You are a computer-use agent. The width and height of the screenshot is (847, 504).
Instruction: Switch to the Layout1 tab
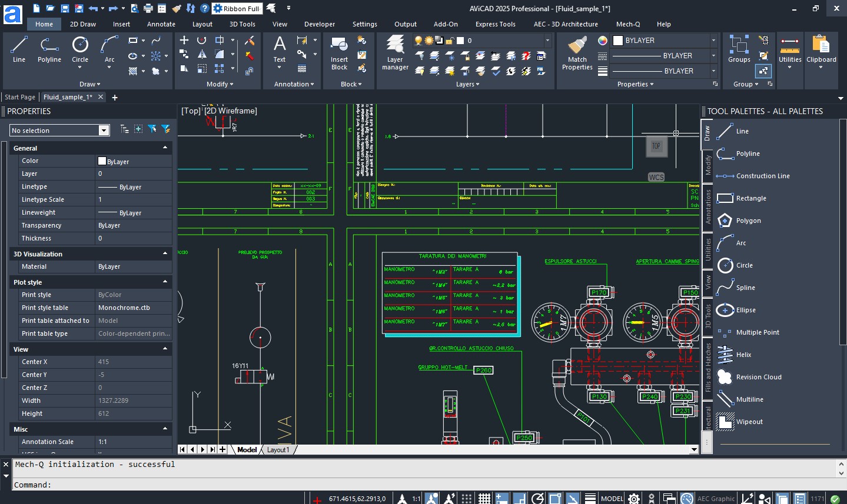[278, 450]
